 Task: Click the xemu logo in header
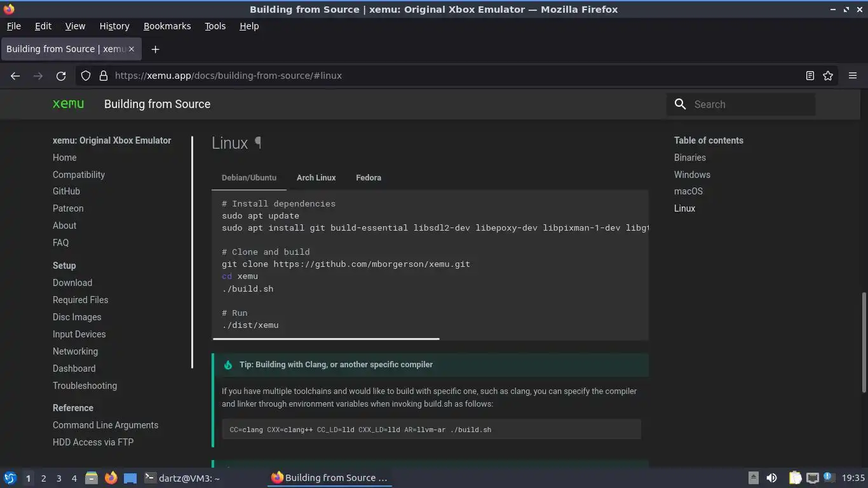[x=69, y=104]
